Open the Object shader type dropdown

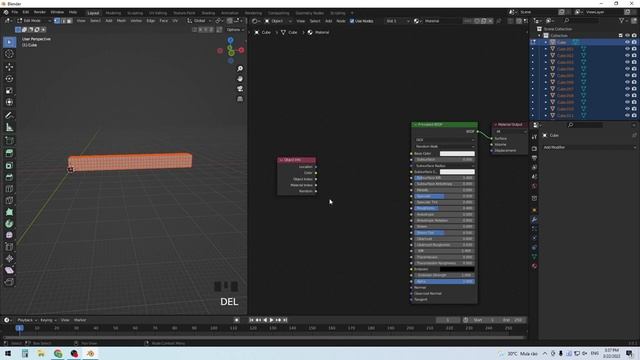coord(278,21)
